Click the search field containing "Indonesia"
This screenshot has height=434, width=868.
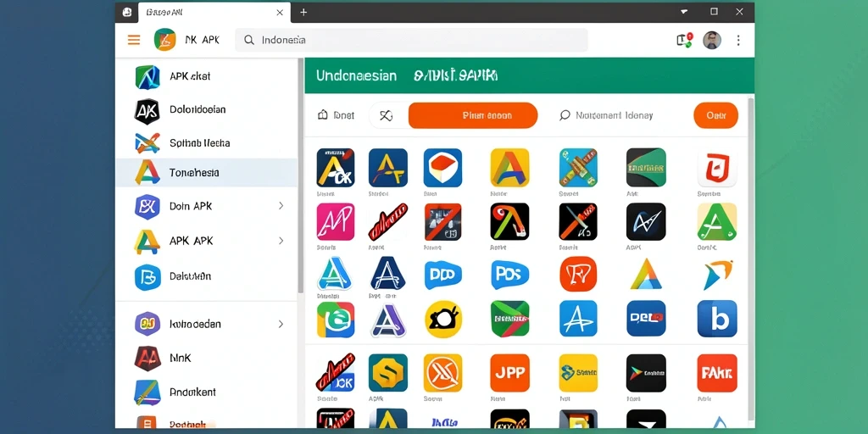[x=411, y=40]
